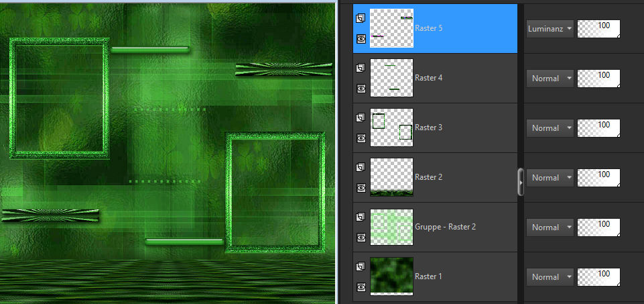Hide the Raster 4 layer
The width and height of the screenshot is (644, 304).
click(361, 88)
